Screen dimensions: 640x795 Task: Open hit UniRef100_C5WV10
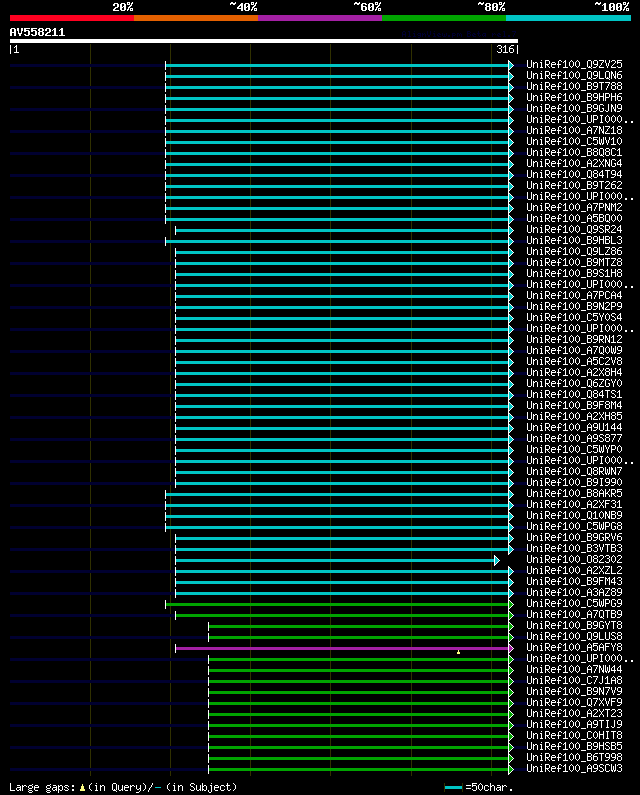[x=574, y=141]
